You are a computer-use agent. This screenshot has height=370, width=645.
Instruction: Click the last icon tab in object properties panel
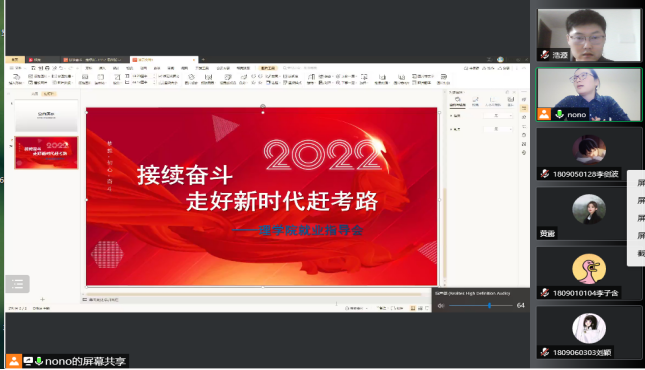point(510,101)
